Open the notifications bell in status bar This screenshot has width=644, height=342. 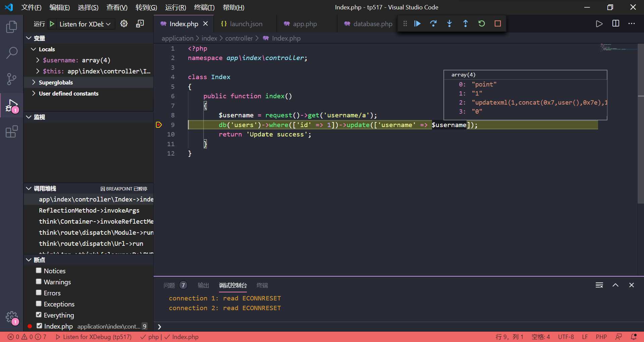pyautogui.click(x=634, y=337)
